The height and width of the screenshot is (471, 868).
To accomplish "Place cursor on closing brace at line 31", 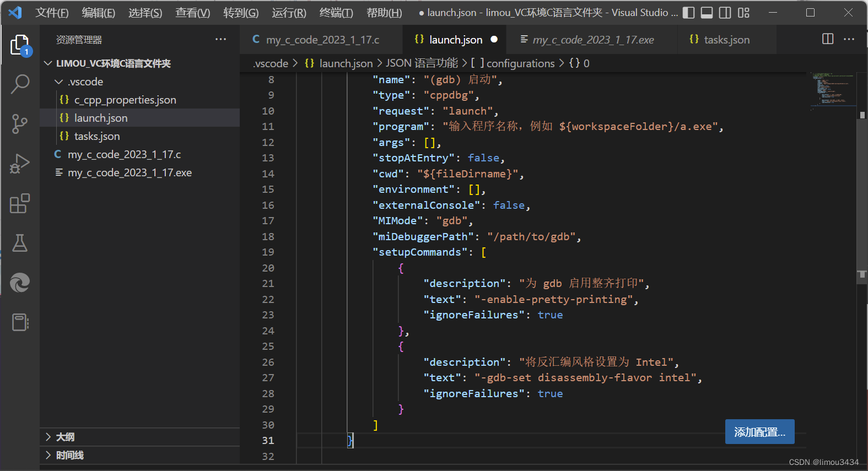I will (350, 441).
